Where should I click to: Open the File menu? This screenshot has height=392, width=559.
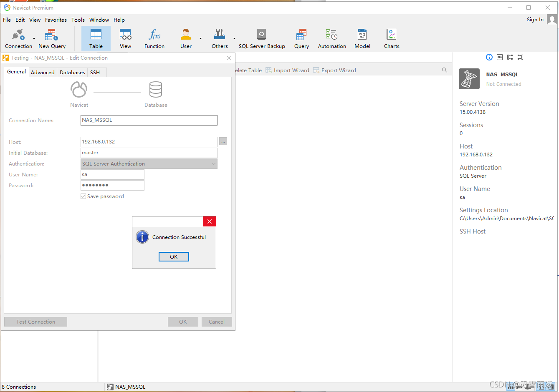pos(7,20)
